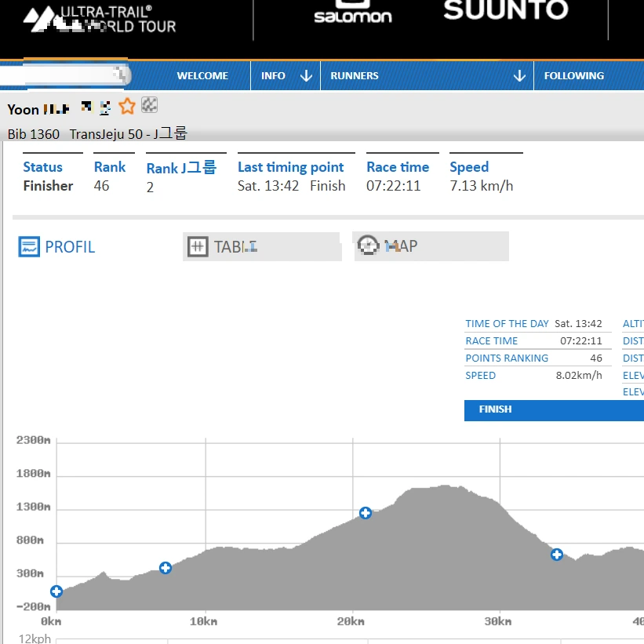The image size is (644, 644).
Task: Open the WELCOME menu item
Action: 202,76
